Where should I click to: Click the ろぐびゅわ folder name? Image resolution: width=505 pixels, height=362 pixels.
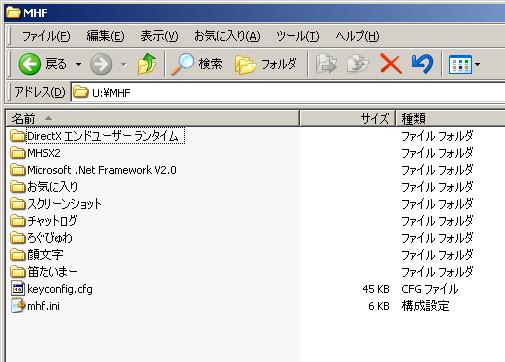tap(50, 238)
